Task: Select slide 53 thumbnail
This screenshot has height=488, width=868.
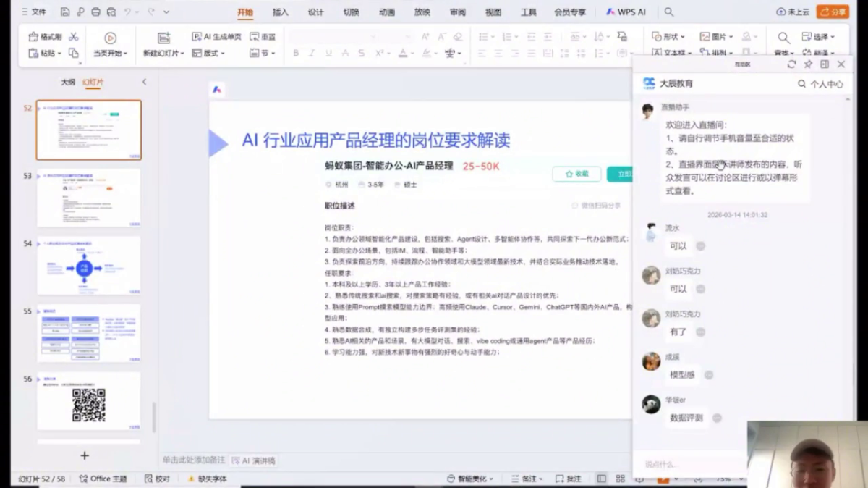Action: tap(88, 198)
